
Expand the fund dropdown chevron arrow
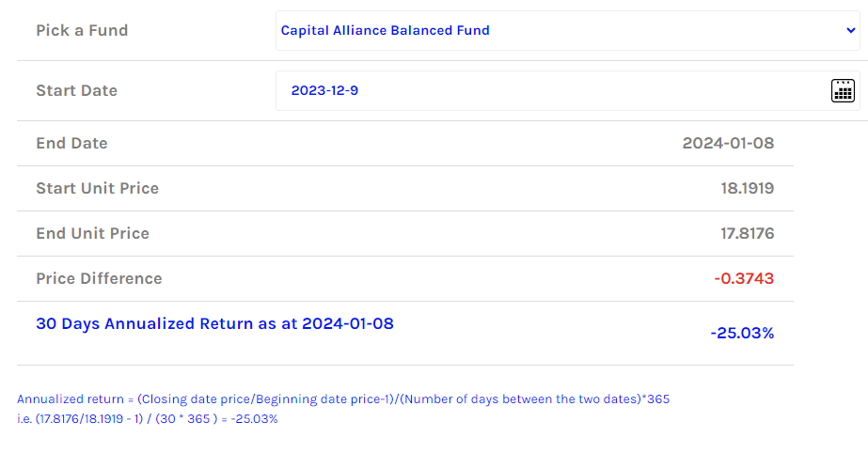[x=851, y=30]
